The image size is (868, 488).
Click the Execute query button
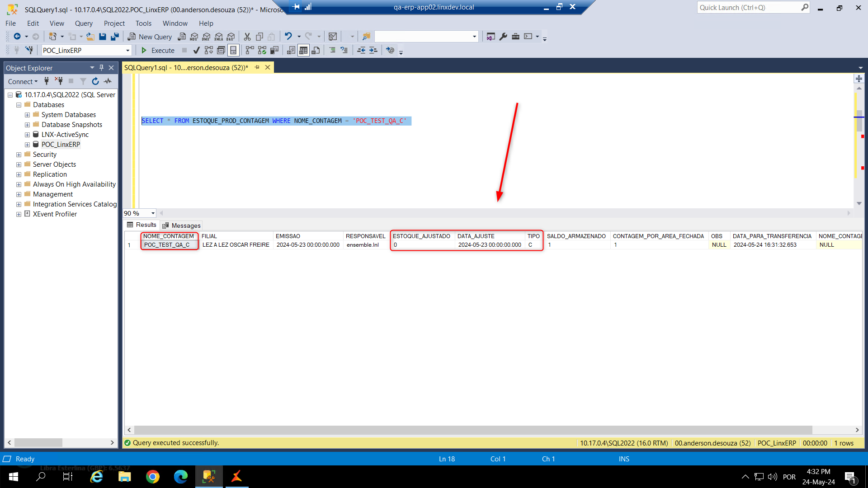point(158,50)
